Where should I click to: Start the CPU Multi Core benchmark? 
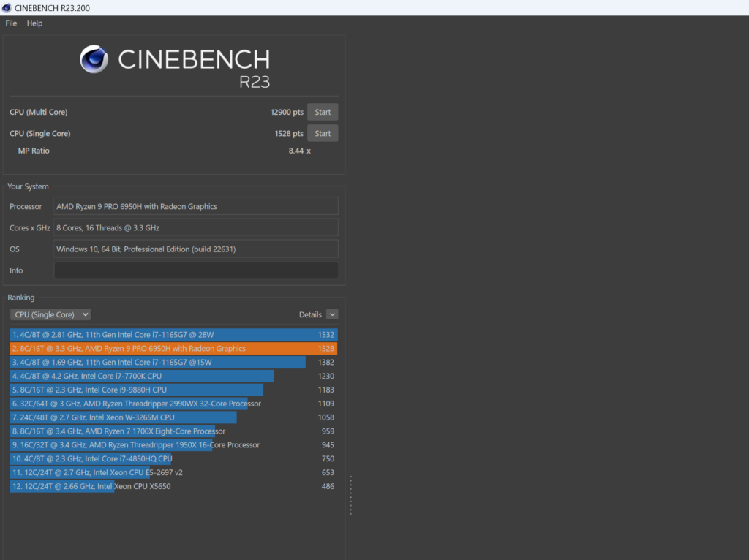(323, 112)
